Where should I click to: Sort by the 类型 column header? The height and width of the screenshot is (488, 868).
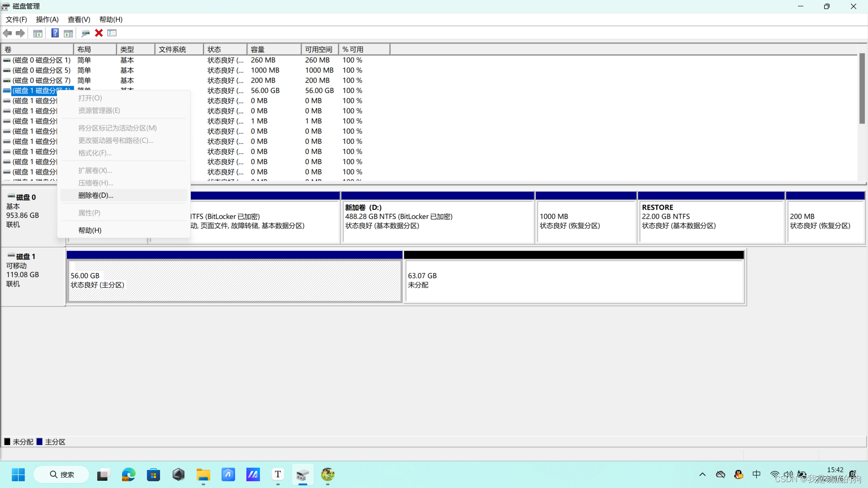tap(136, 49)
